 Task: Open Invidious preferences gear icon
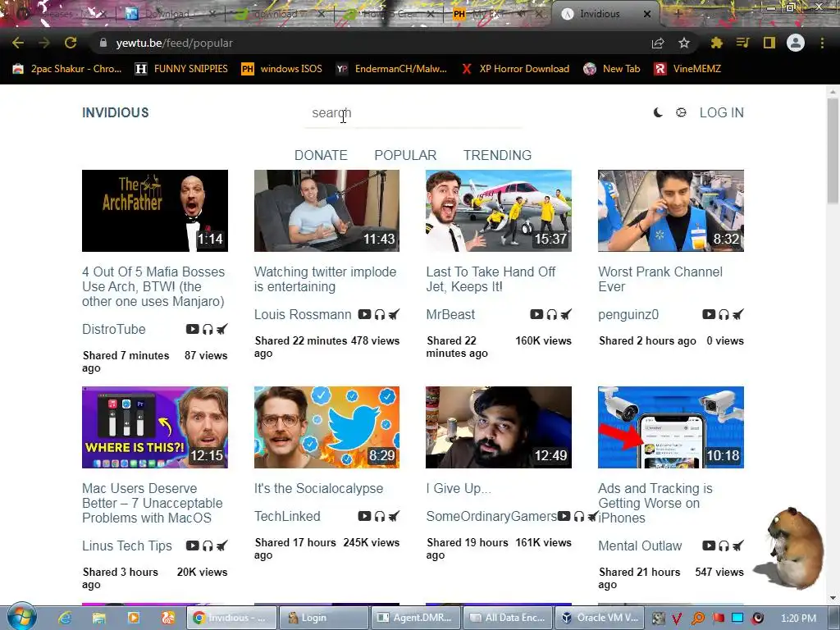point(681,112)
